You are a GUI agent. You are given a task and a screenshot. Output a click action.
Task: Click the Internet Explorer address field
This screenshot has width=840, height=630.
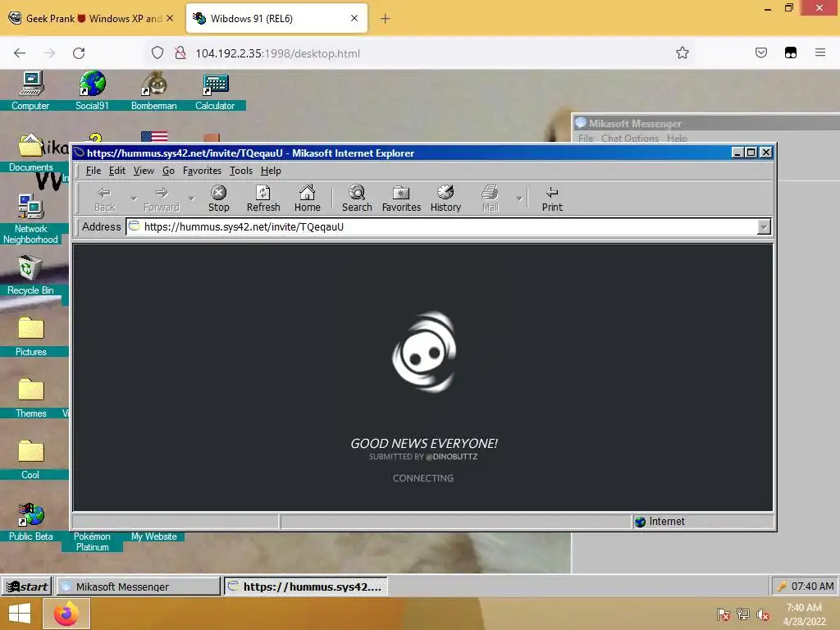442,227
